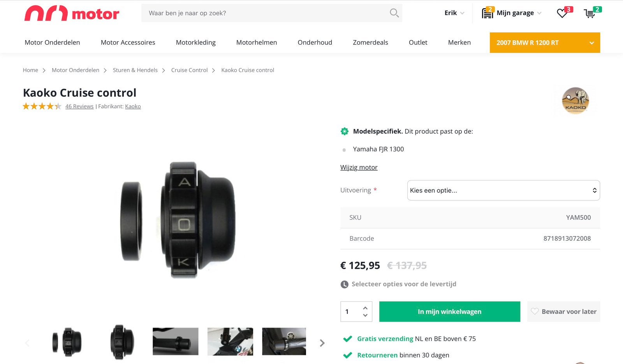
Task: Open the Merken menu
Action: pyautogui.click(x=459, y=42)
